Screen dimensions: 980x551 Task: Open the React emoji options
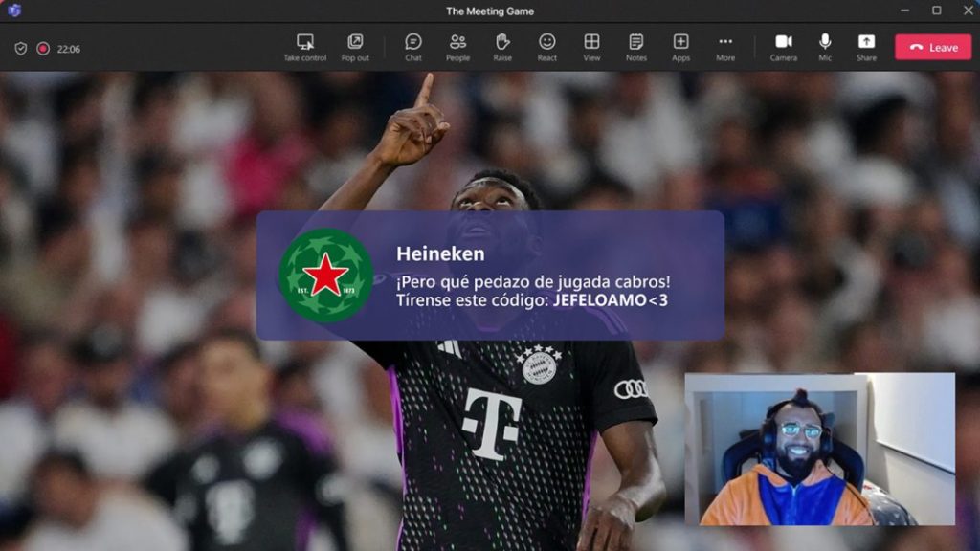click(x=546, y=47)
